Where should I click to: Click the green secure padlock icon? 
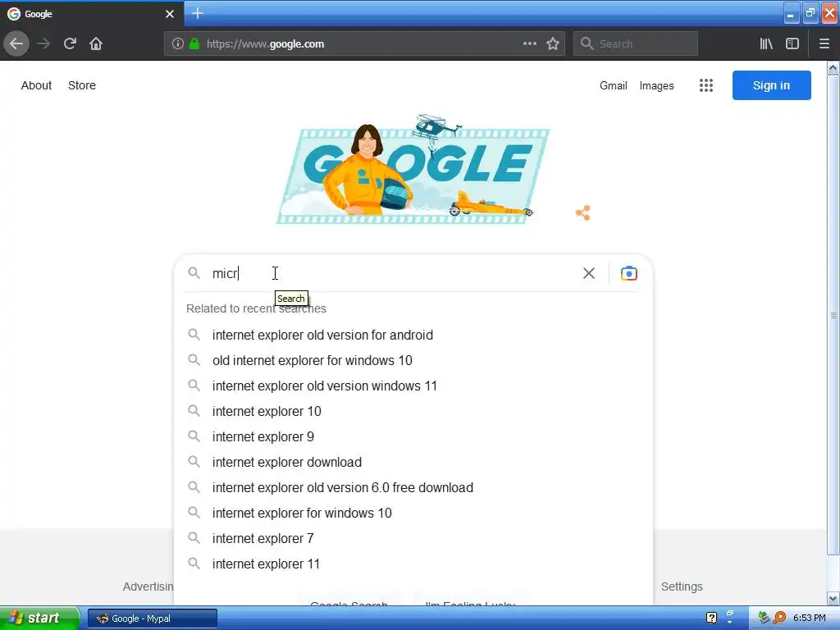click(194, 44)
